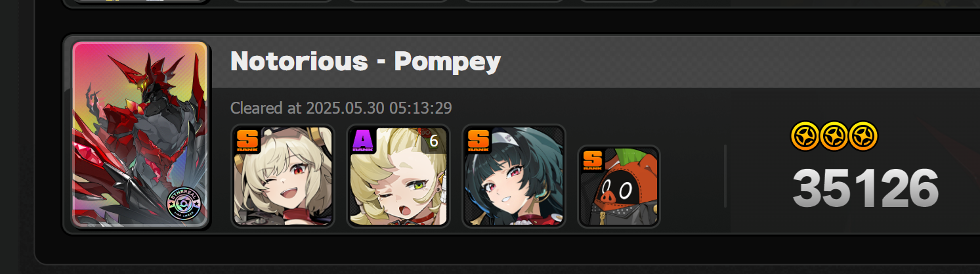
Task: Click S rank badge on dark-haired agent
Action: pyautogui.click(x=479, y=140)
